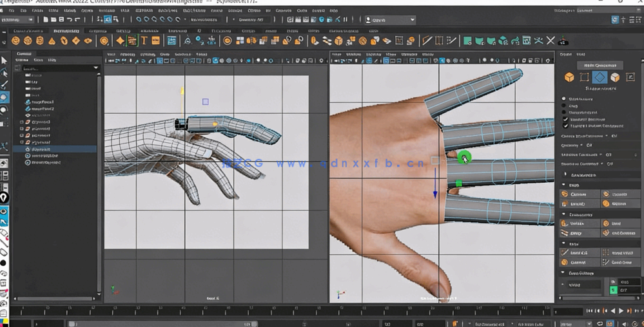Collapse third button-grid section in right panel

click(x=563, y=244)
